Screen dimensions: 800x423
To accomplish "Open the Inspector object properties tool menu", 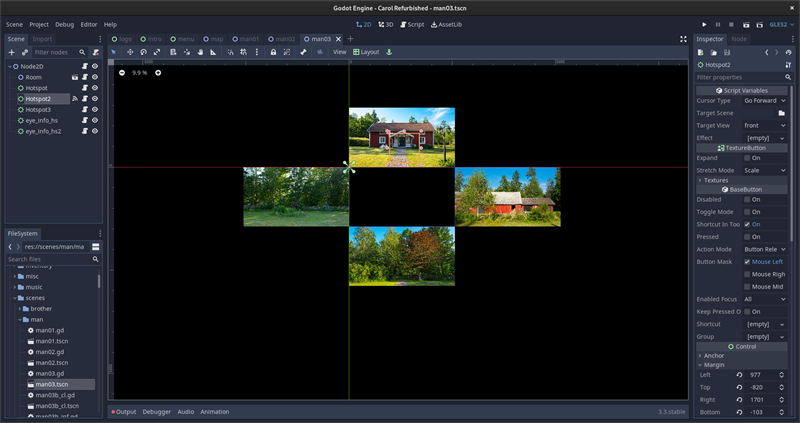I will coord(789,65).
